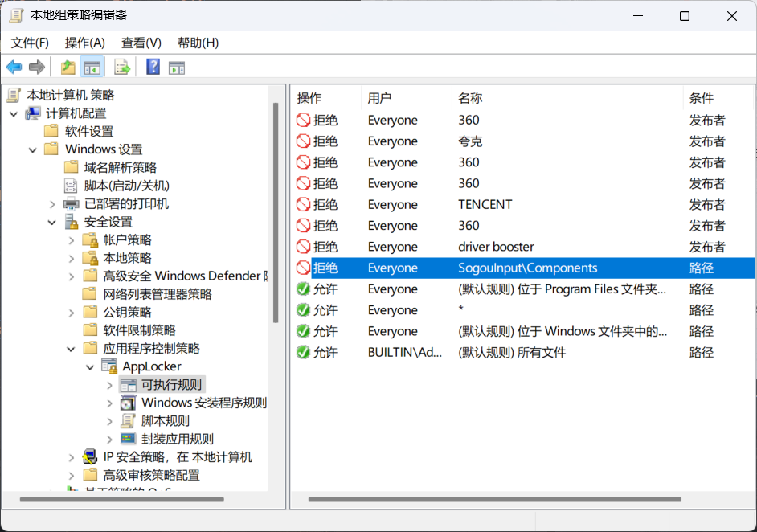Click the Up one level folder icon
The width and height of the screenshot is (757, 532).
coord(68,68)
